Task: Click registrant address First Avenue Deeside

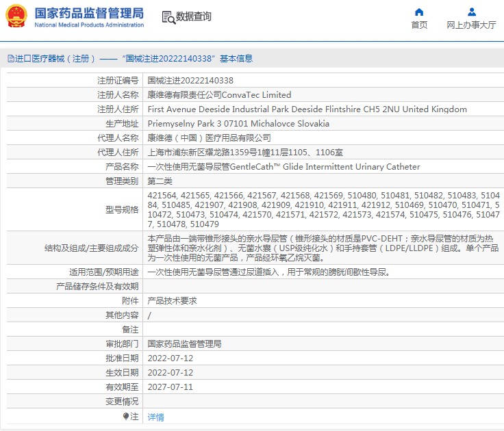Action: pos(307,109)
